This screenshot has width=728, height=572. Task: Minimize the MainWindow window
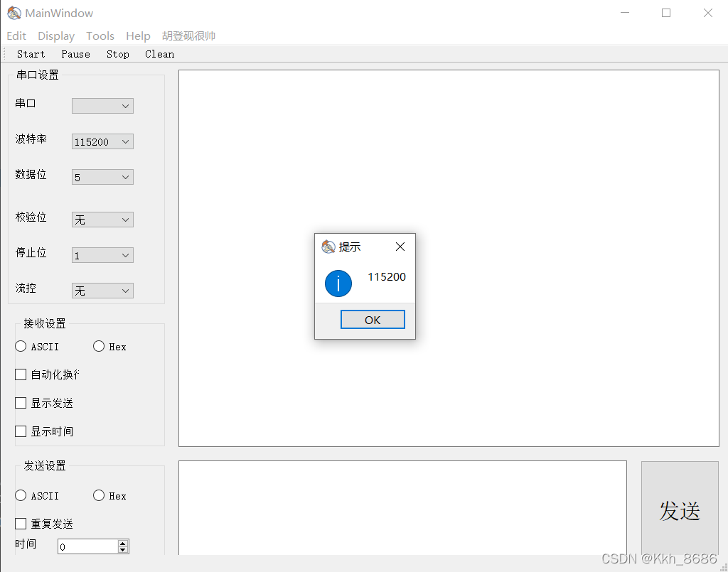pos(625,13)
